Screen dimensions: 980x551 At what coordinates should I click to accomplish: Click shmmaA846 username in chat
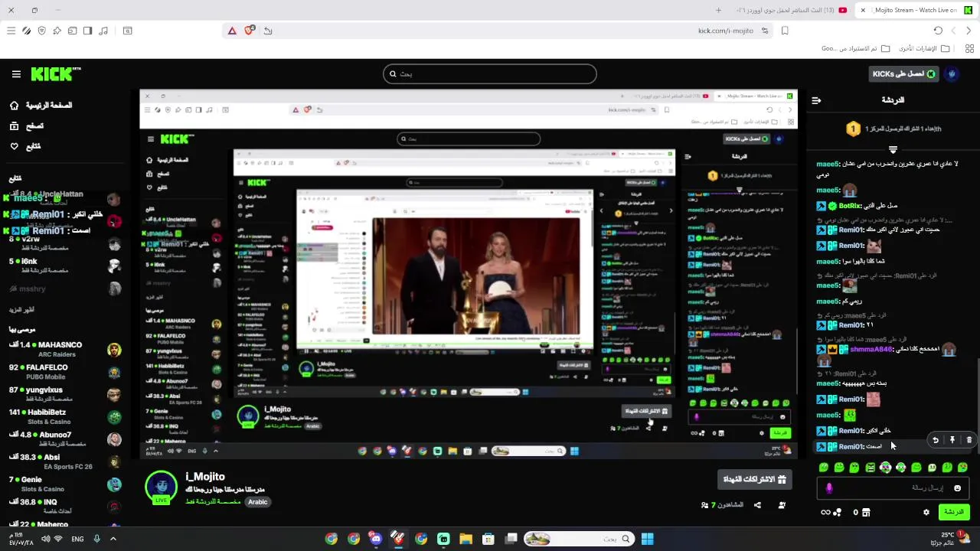tap(871, 350)
